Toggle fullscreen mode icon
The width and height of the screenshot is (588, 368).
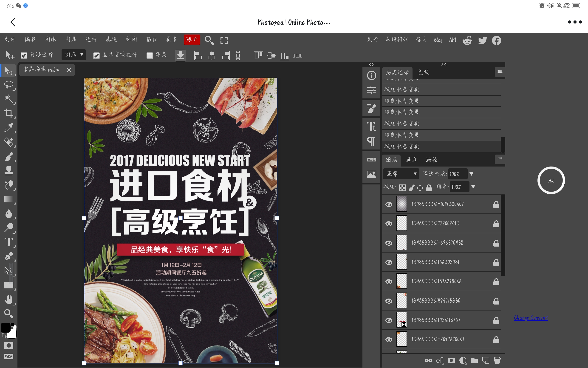[x=224, y=40]
